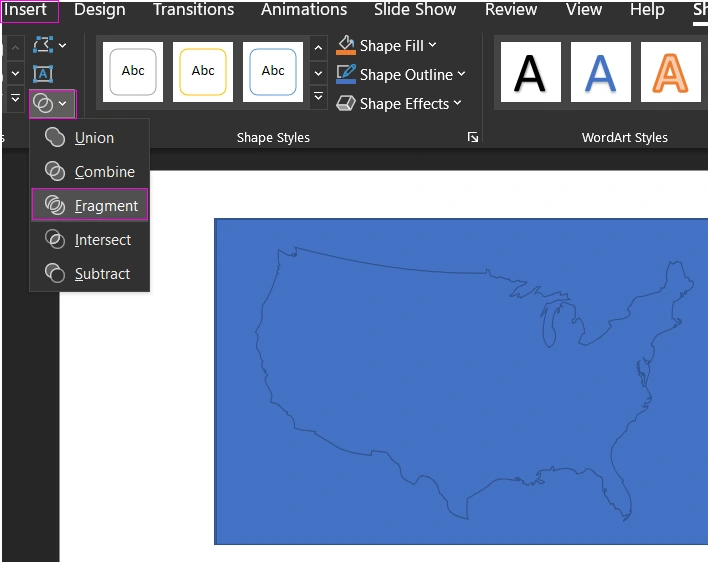Click the Shape Fill paint bucket icon
The height and width of the screenshot is (562, 708).
click(x=346, y=46)
